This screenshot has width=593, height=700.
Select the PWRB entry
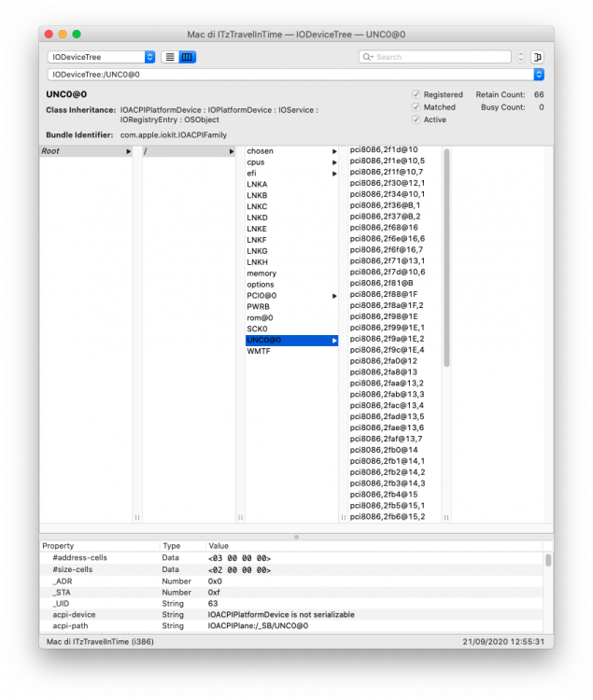click(x=291, y=307)
